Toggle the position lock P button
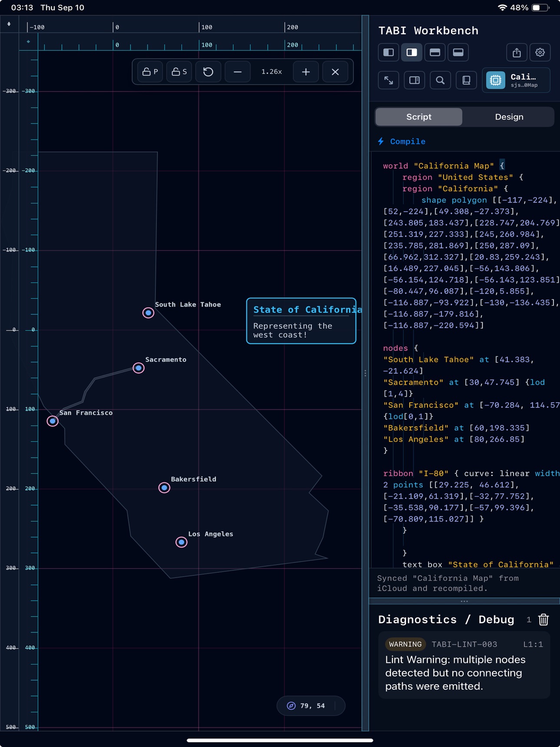Screen dimensions: 560x747 click(150, 72)
